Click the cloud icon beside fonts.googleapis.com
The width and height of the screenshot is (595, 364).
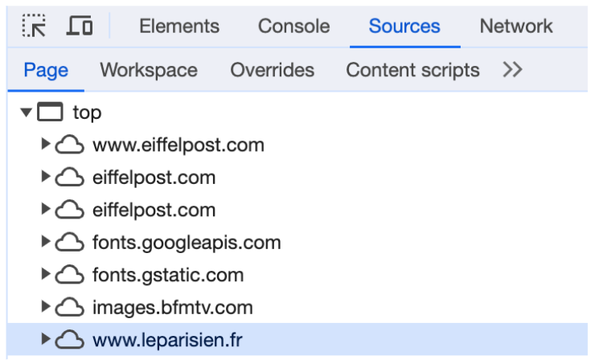[70, 243]
